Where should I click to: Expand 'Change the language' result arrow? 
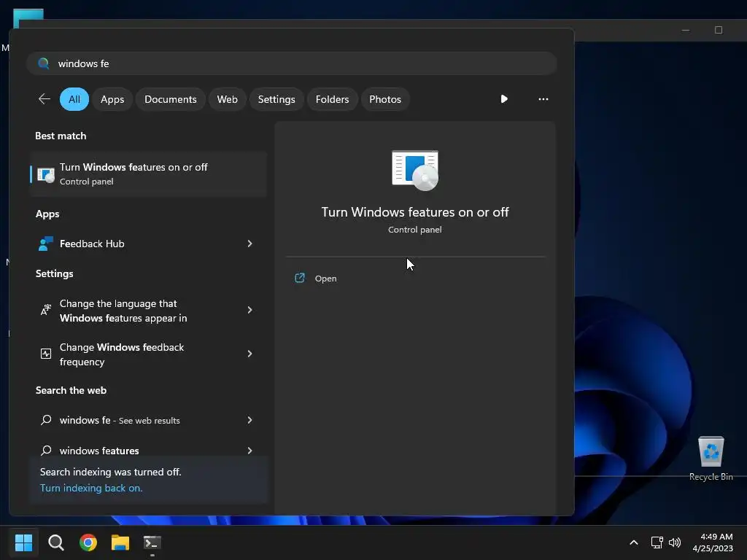(249, 310)
